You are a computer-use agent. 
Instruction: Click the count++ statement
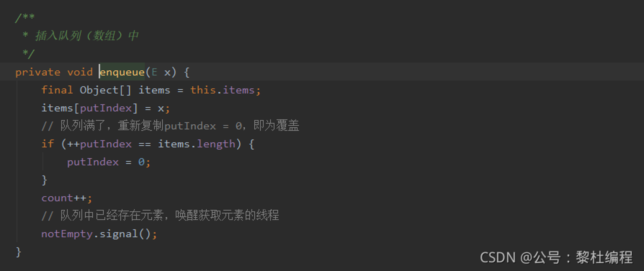pos(67,198)
